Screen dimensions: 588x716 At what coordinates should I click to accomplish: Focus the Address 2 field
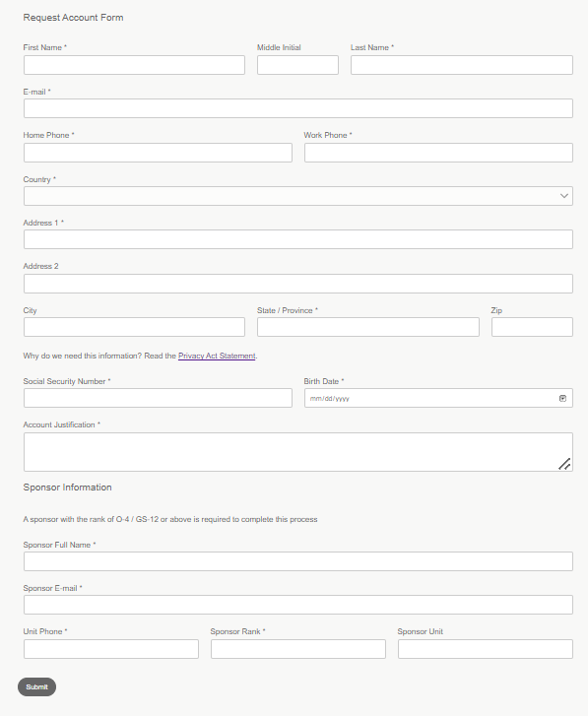[x=298, y=284]
